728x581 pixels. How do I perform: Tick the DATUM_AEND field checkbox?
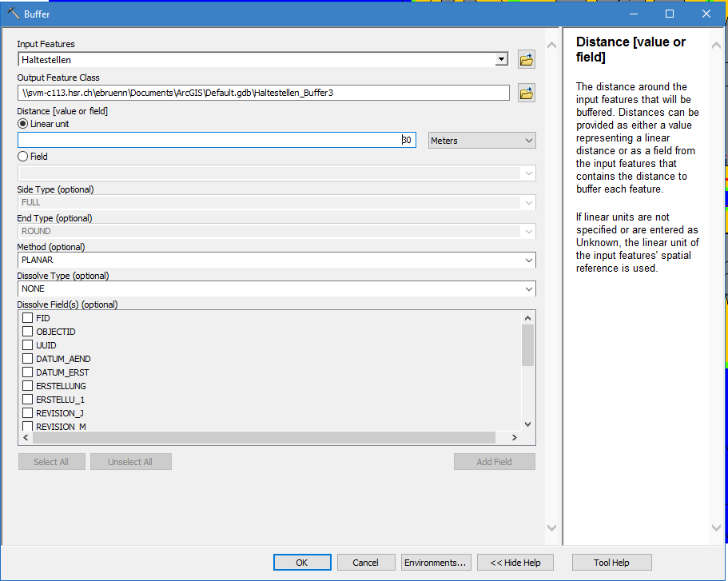point(28,359)
